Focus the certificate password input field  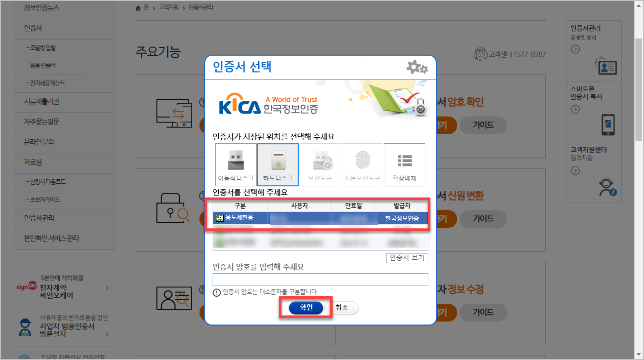(320, 279)
